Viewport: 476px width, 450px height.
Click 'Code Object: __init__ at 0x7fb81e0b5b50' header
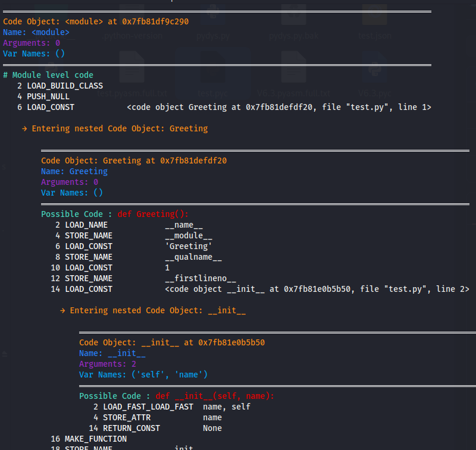click(172, 342)
